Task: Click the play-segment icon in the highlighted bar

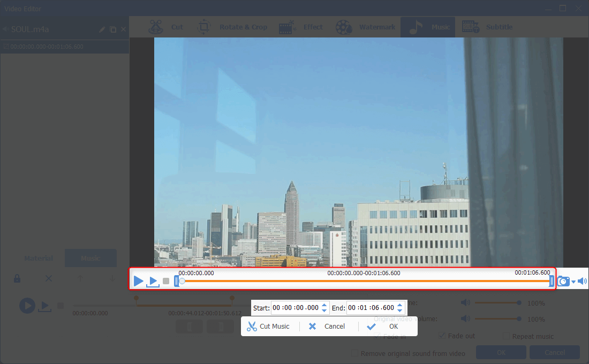Action: pos(153,282)
